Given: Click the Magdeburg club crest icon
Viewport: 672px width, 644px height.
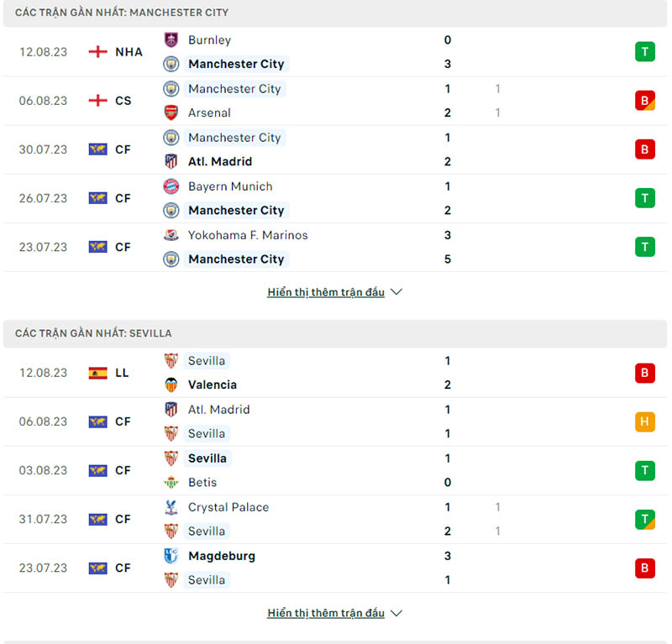Looking at the screenshot, I should 171,556.
